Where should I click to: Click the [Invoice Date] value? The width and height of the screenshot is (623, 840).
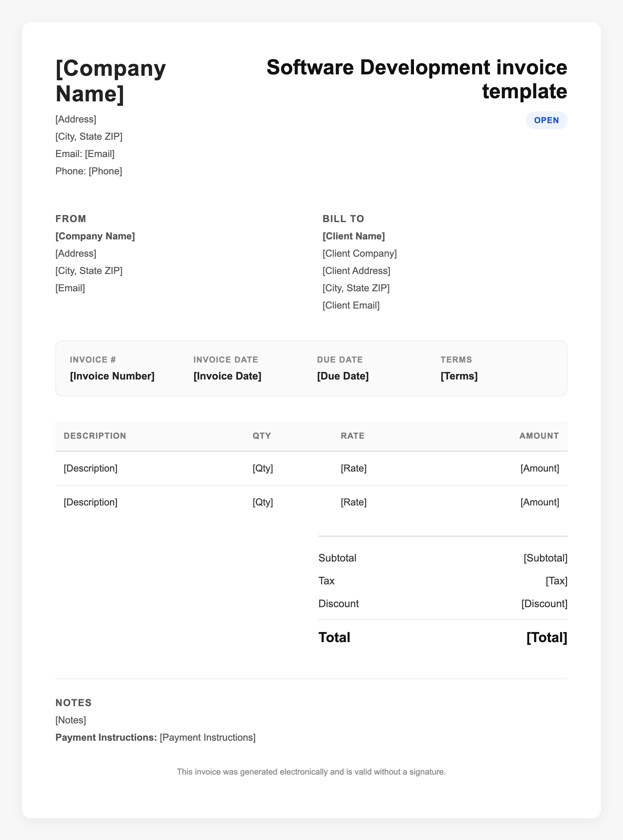227,376
